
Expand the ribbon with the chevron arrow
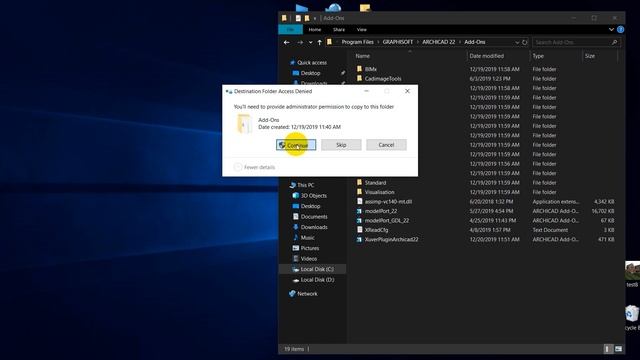pos(611,29)
